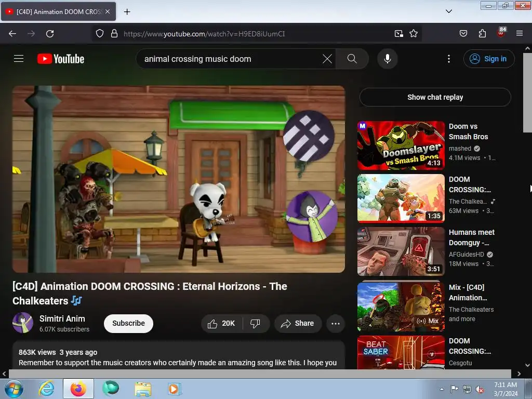
Task: Go back to the previous page
Action: click(x=12, y=34)
